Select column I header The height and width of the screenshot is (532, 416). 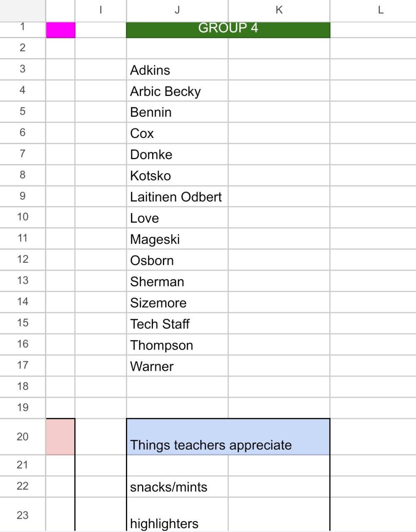pyautogui.click(x=101, y=10)
